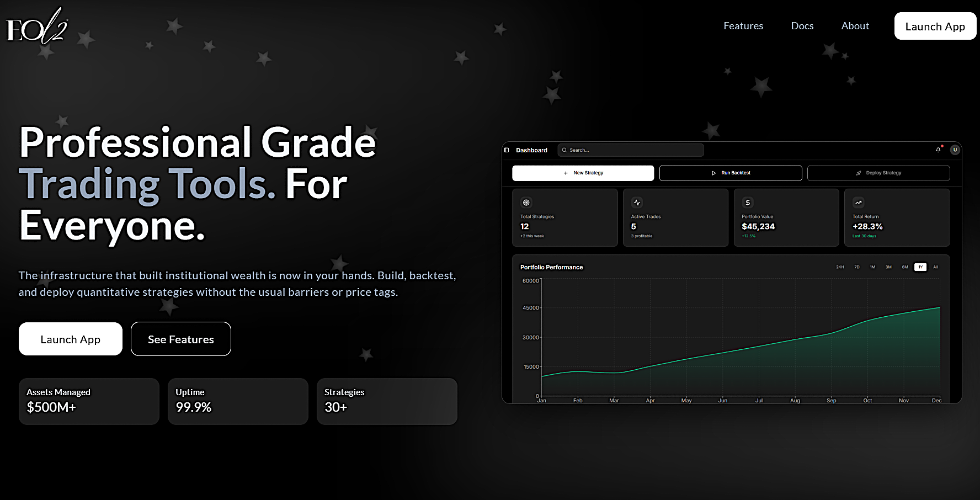Viewport: 980px width, 500px height.
Task: Click the New Strategy button
Action: pos(583,173)
